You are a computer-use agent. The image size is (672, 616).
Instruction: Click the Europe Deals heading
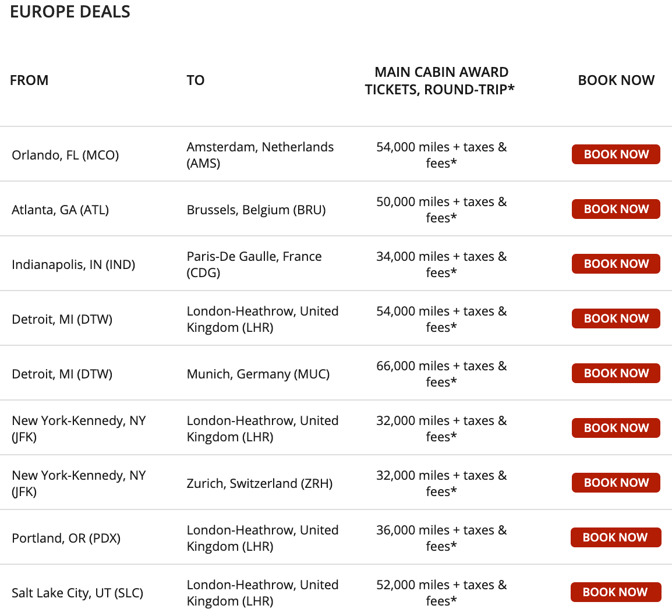coord(70,12)
